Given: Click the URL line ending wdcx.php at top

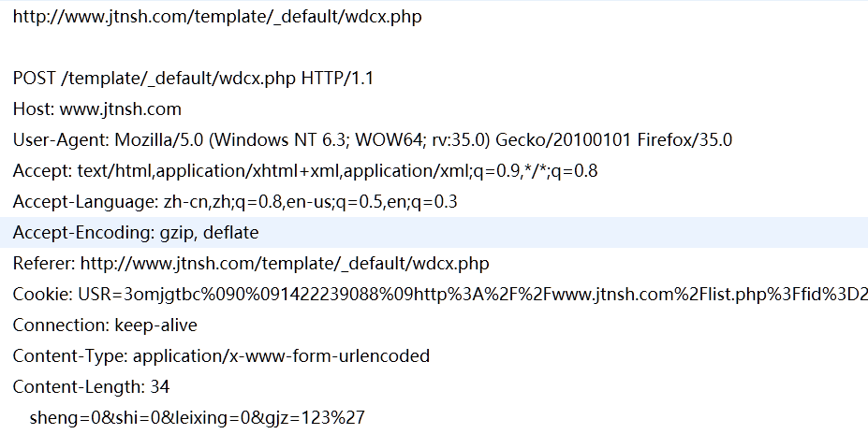Looking at the screenshot, I should point(217,17).
